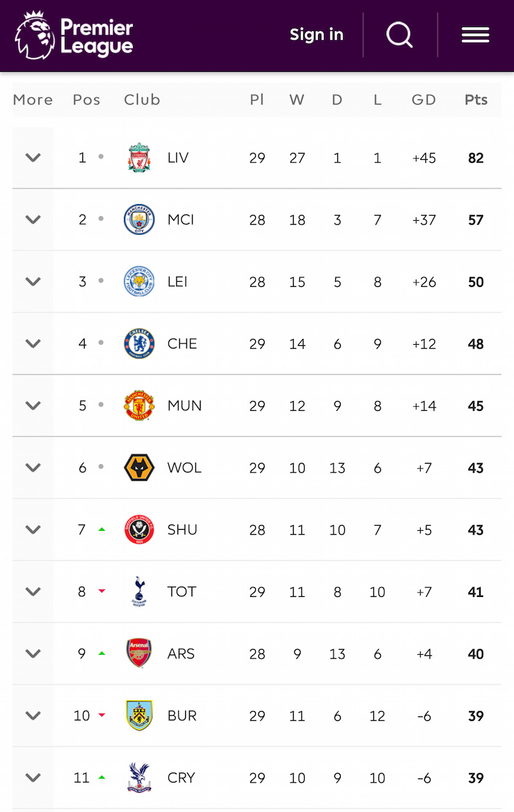Select the Tottenham club crest
Image resolution: width=514 pixels, height=812 pixels.
139,592
